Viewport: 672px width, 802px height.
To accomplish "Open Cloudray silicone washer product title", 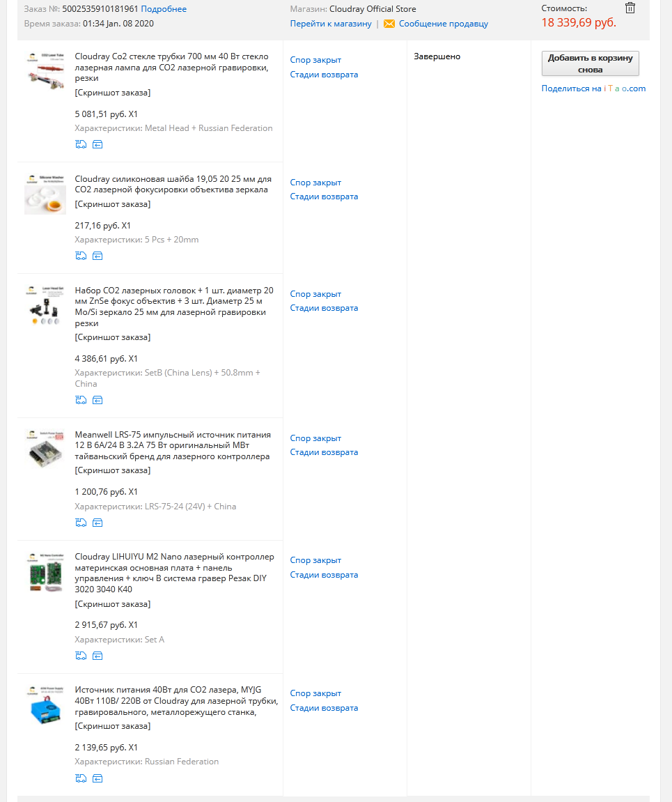I will [173, 184].
